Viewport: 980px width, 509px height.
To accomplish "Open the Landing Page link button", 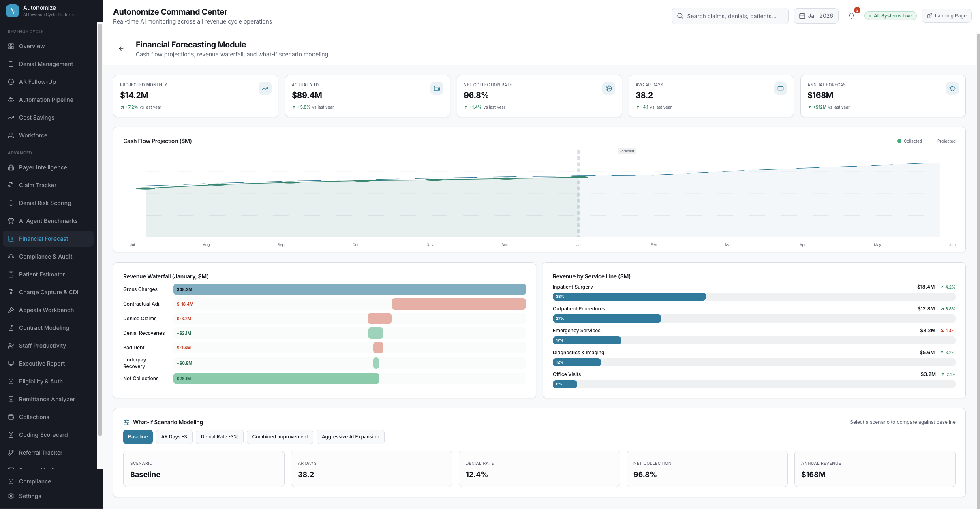I will pyautogui.click(x=946, y=16).
